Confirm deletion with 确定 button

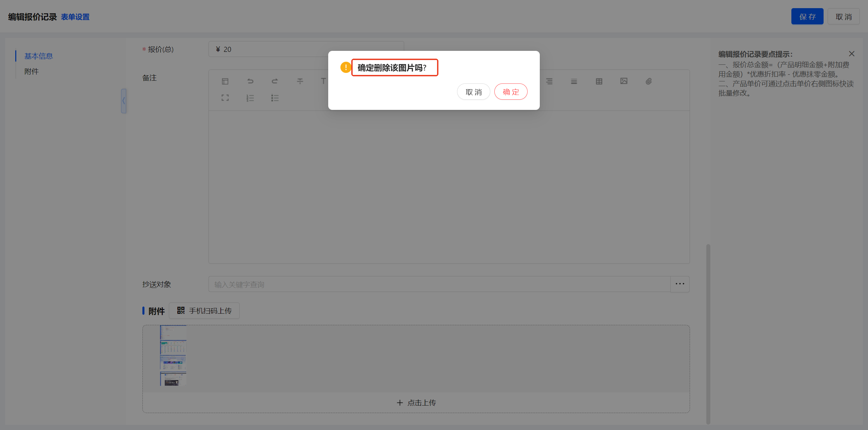click(x=511, y=92)
